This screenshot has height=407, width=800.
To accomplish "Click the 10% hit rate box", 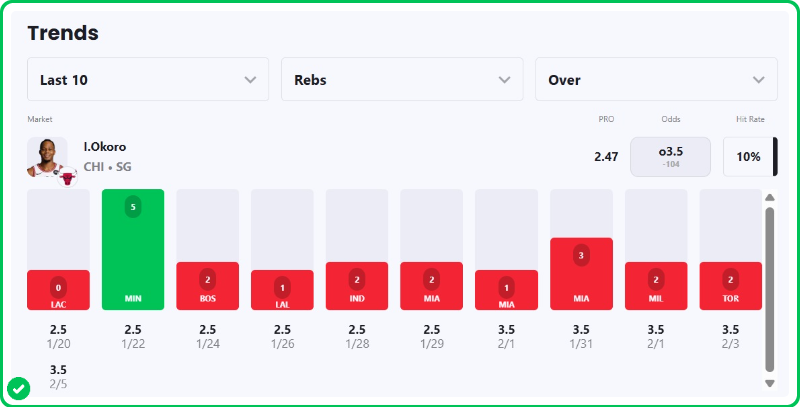I will pyautogui.click(x=748, y=157).
